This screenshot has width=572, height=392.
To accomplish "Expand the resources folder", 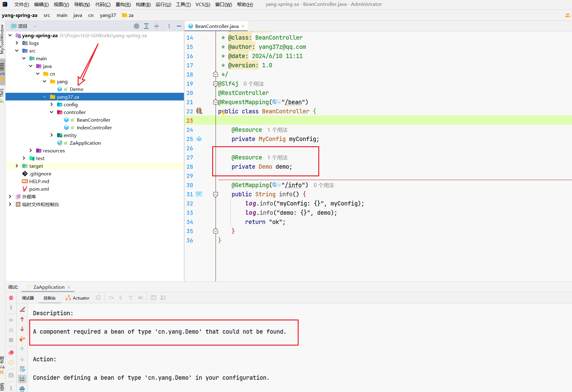I will click(x=30, y=151).
